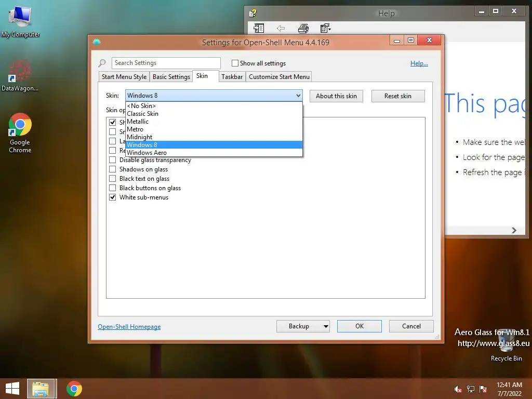Click the muted volume tray icon
This screenshot has height=399, width=532.
pyautogui.click(x=458, y=389)
